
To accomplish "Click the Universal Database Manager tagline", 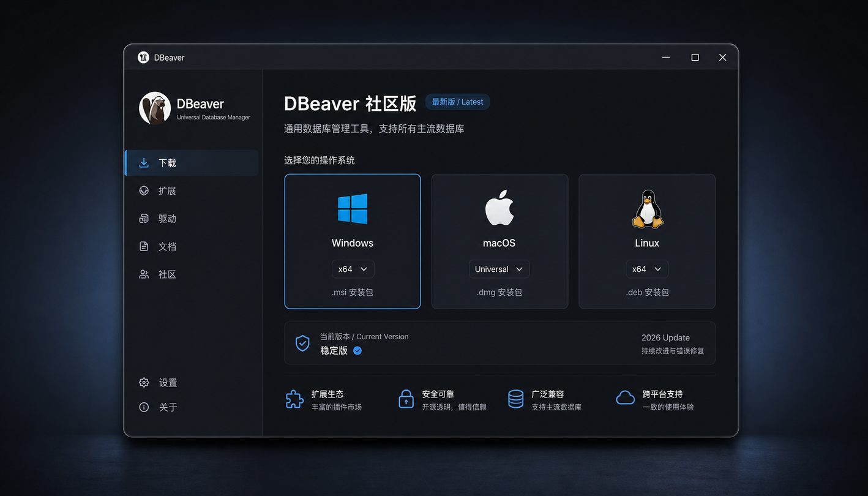I will 214,118.
